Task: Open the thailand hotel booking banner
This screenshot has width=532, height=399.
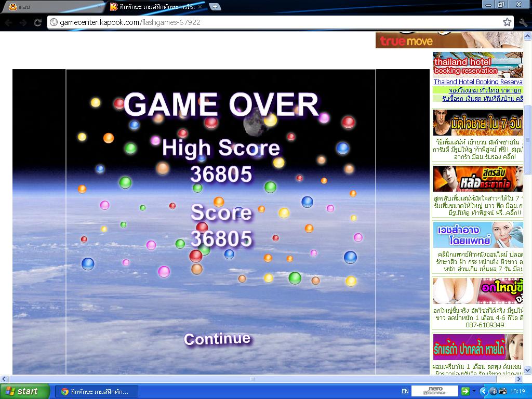Action: click(478, 64)
